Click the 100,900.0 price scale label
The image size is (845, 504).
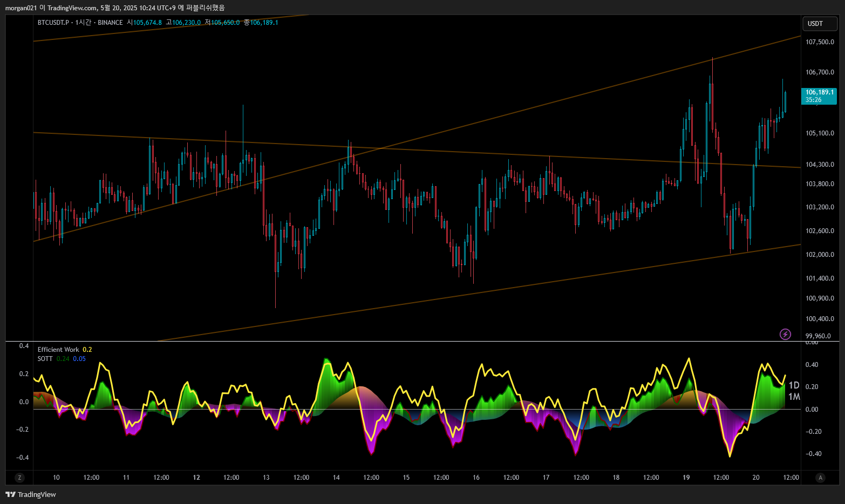pos(820,298)
